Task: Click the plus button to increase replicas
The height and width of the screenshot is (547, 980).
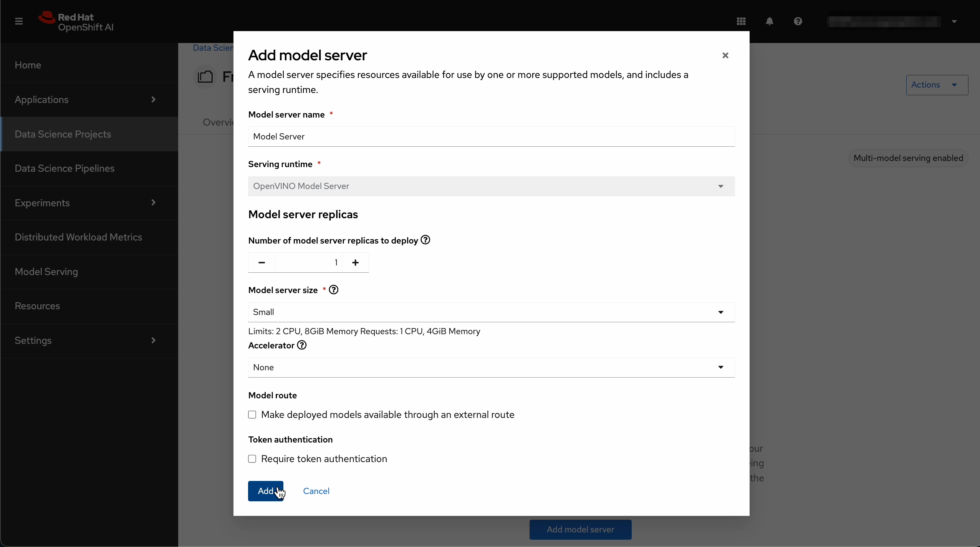Action: [x=356, y=262]
